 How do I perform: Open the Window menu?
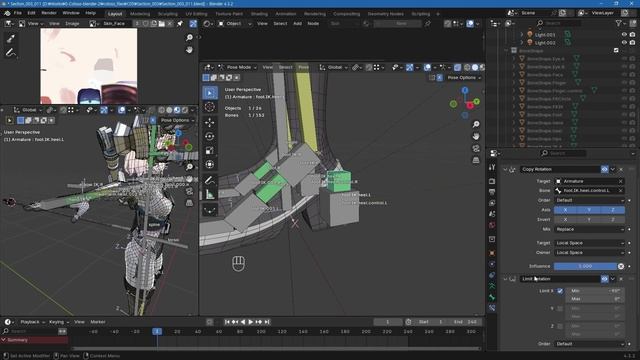coord(71,13)
